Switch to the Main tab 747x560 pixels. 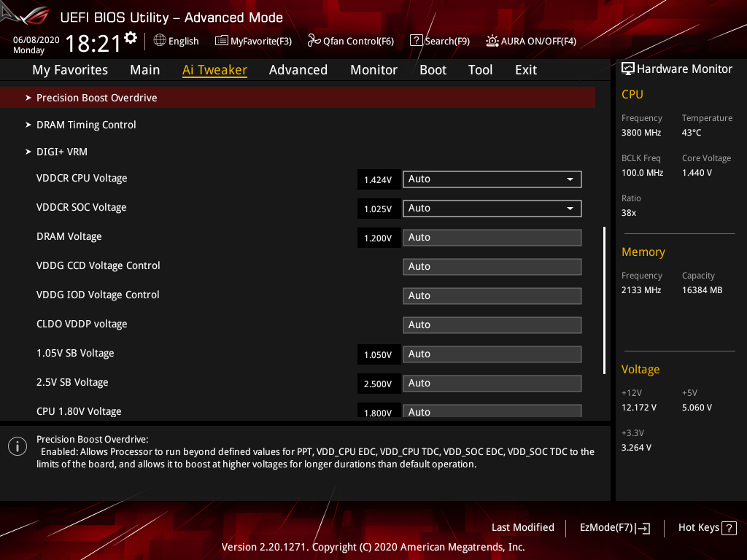tap(145, 70)
